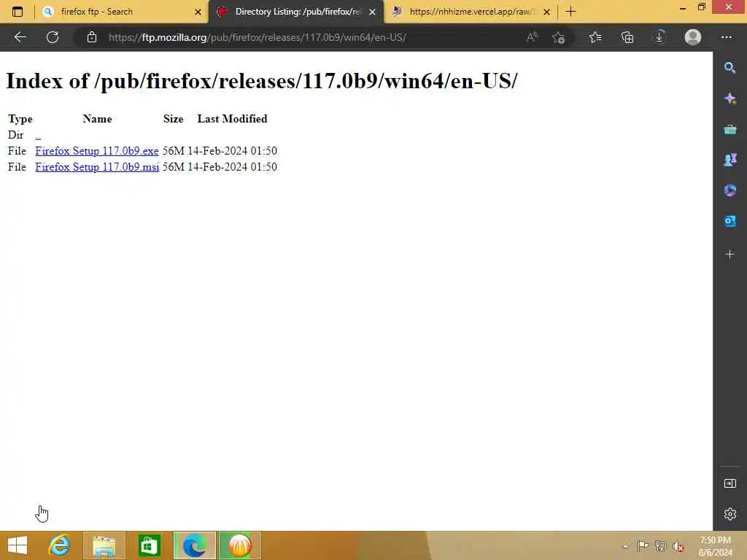
Task: Open the Collections icon
Action: point(627,37)
